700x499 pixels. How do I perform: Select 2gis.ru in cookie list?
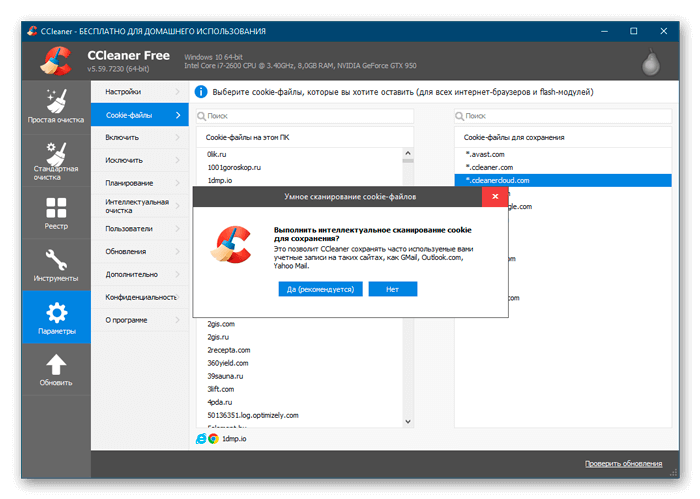click(x=218, y=337)
